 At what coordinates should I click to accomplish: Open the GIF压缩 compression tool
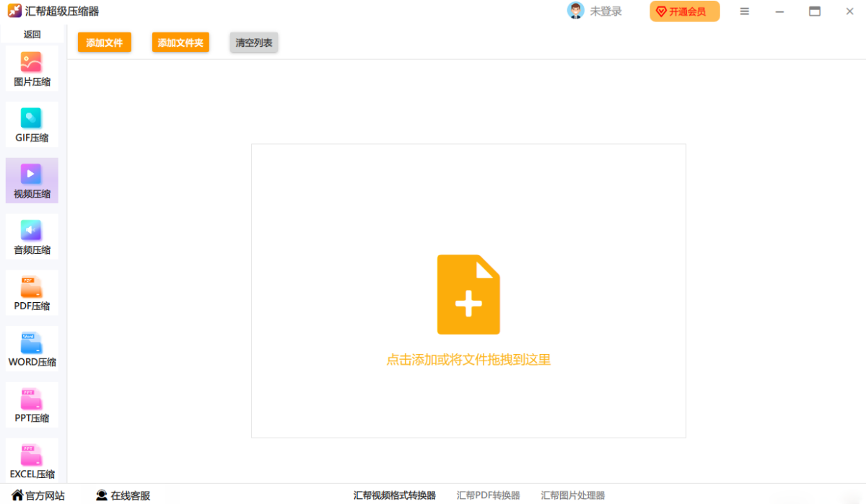pyautogui.click(x=31, y=118)
